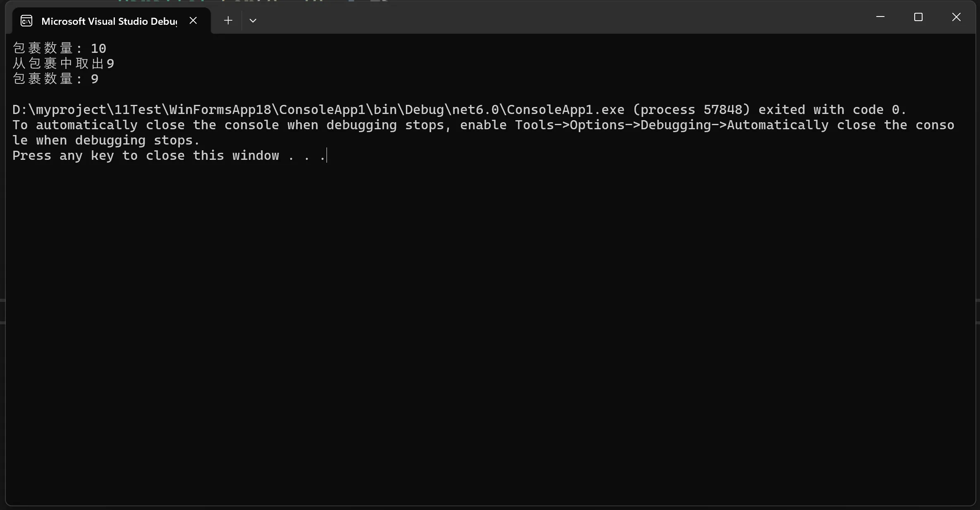
Task: Click the ConsoleApp1.exe text in path
Action: 565,109
